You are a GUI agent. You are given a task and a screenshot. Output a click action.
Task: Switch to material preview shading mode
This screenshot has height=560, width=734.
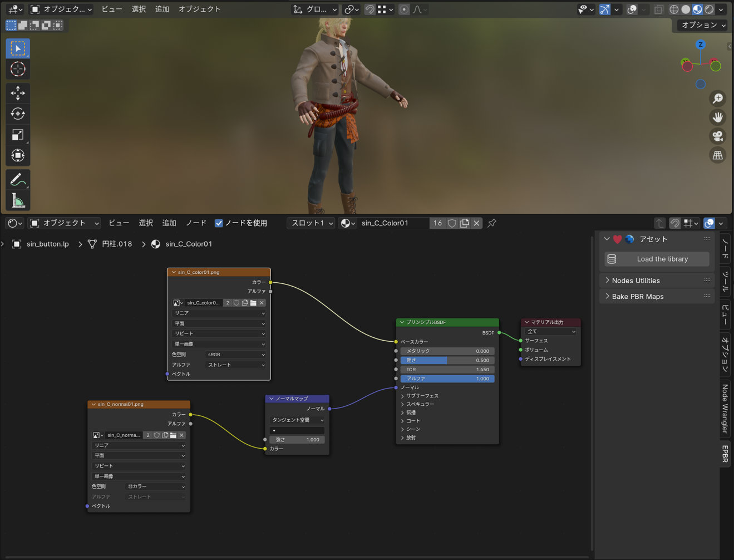coord(697,9)
